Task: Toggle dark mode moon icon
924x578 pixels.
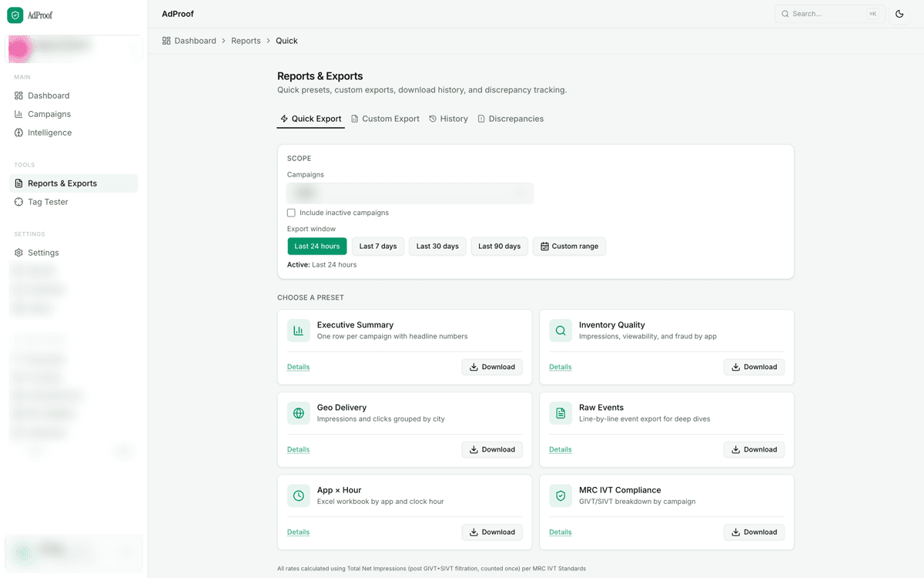Action: pyautogui.click(x=899, y=14)
